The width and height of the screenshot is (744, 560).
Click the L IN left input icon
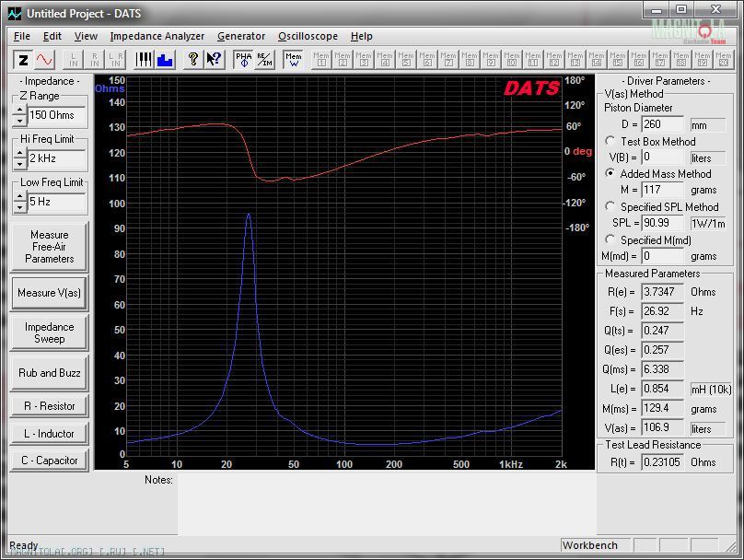point(73,60)
